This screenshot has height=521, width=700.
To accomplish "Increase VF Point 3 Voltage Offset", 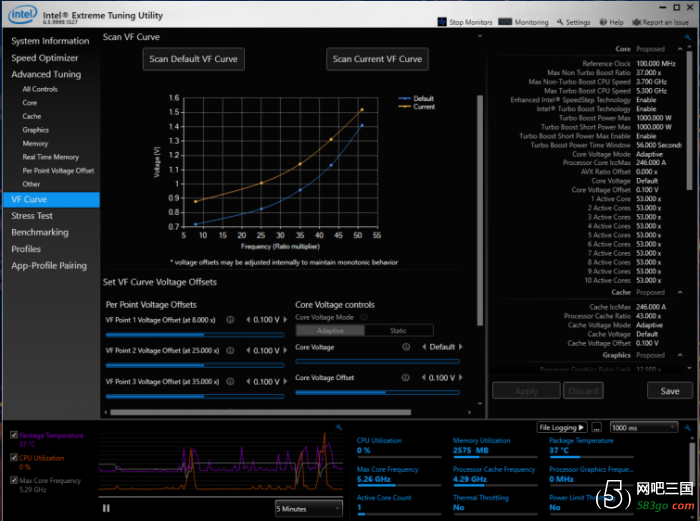I will (285, 381).
